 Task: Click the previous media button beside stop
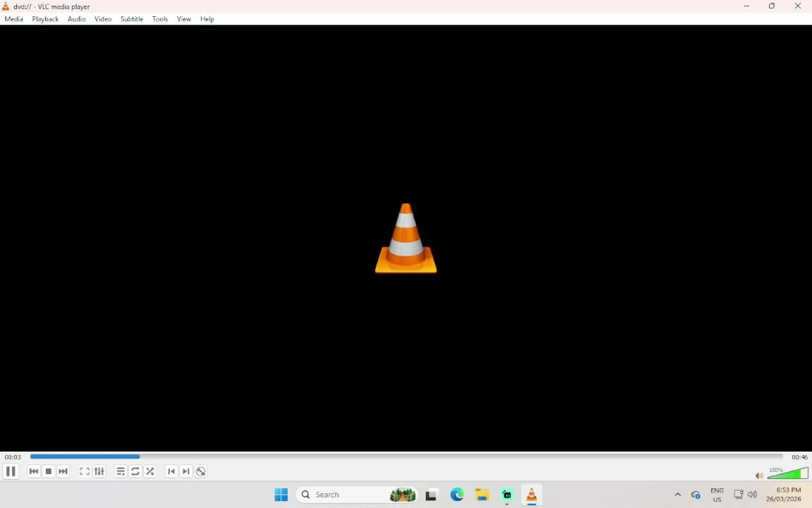[x=34, y=471]
